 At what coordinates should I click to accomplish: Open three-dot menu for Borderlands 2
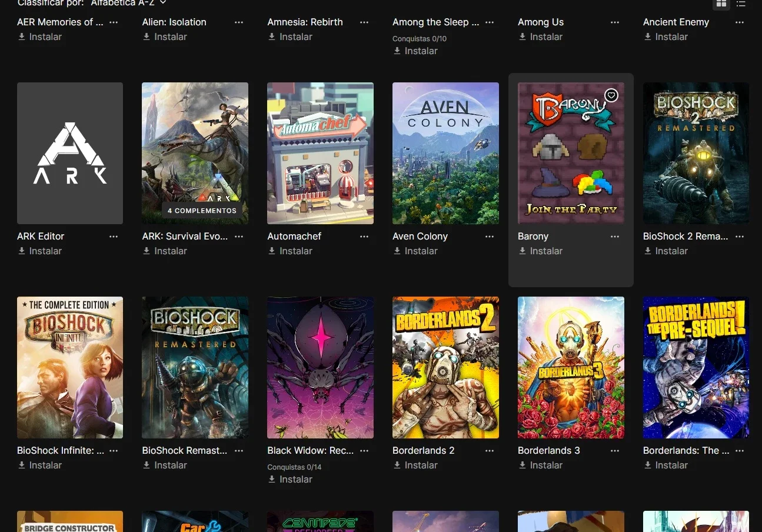[490, 451]
